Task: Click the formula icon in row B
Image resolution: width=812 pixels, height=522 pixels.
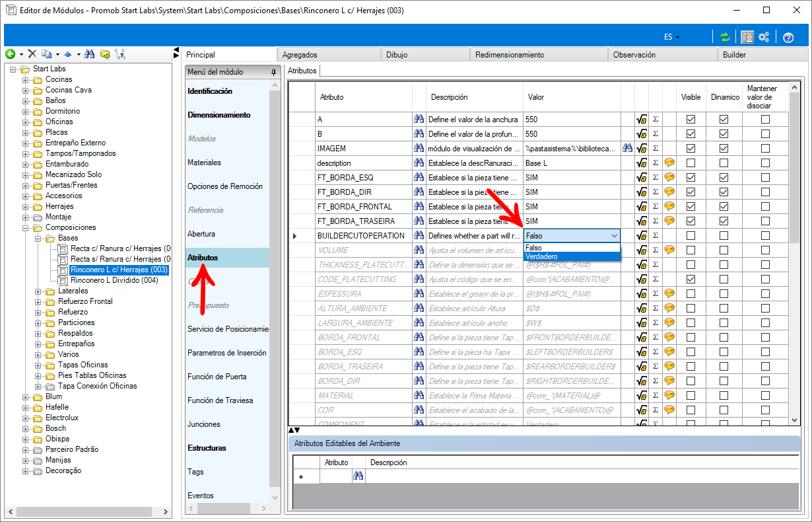Action: point(641,134)
